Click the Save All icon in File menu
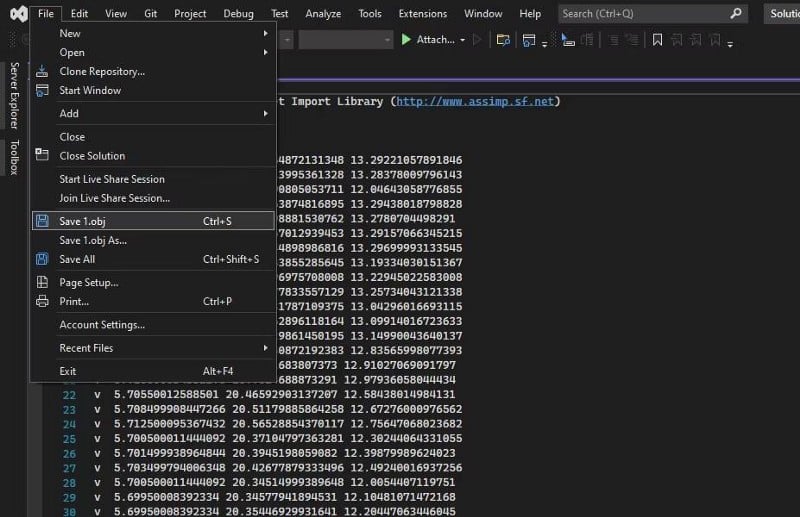 pos(42,259)
